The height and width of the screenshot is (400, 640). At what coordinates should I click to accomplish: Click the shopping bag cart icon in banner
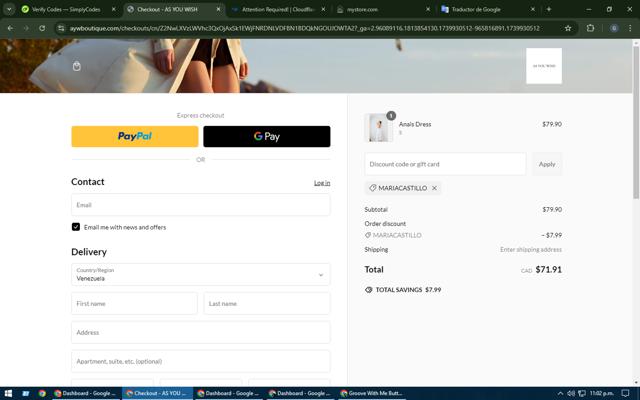pyautogui.click(x=77, y=66)
